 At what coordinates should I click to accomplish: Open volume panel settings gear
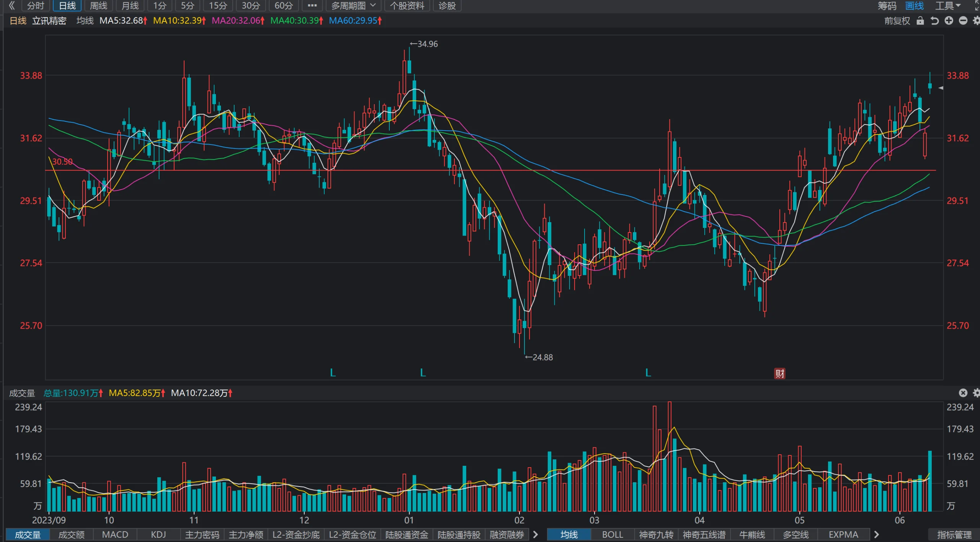pos(976,393)
